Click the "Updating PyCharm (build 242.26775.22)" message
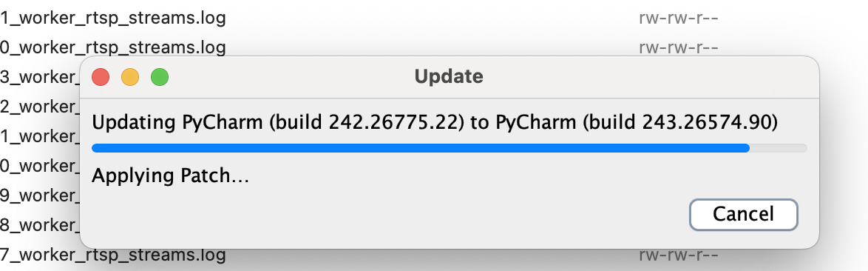Screen dimensions: 868x271 pos(277,123)
